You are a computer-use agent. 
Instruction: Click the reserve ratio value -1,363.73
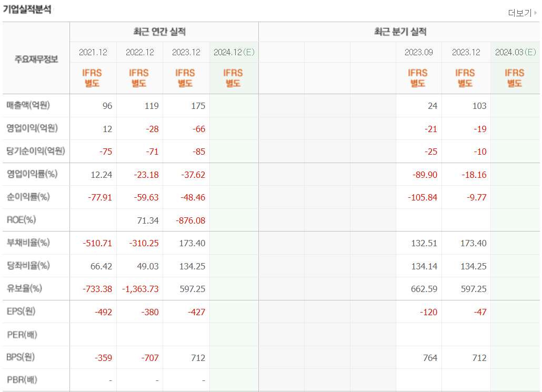click(140, 289)
